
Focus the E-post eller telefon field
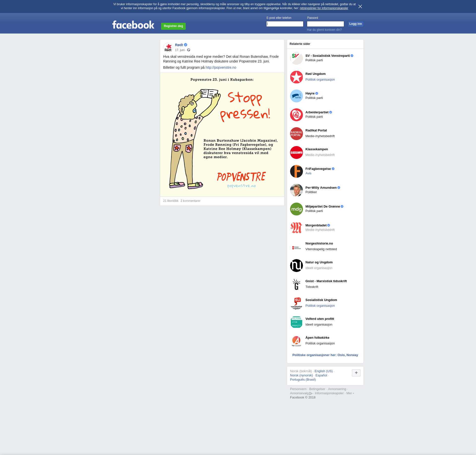(285, 24)
